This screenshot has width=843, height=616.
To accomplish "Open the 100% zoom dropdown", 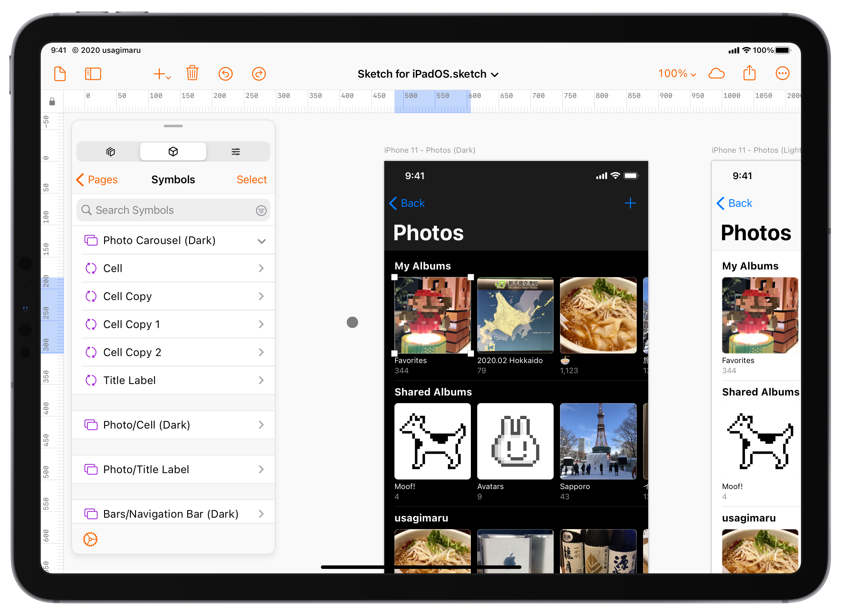I will 676,73.
